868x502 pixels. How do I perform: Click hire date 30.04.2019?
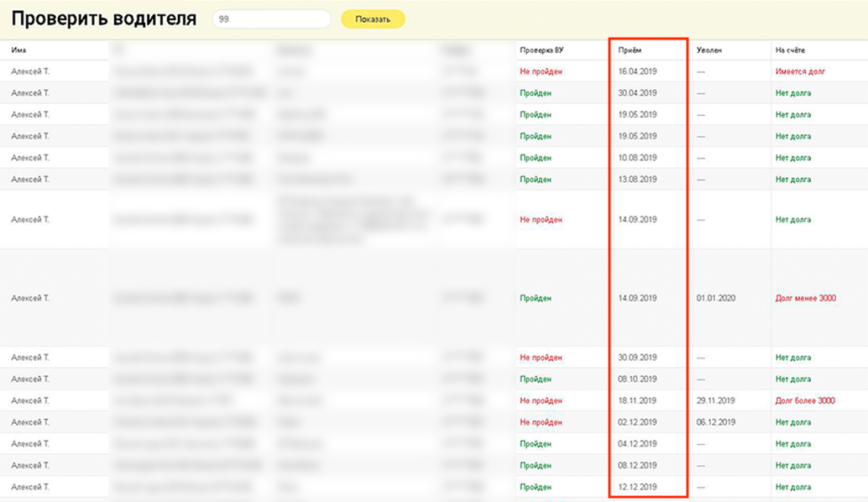pos(637,93)
